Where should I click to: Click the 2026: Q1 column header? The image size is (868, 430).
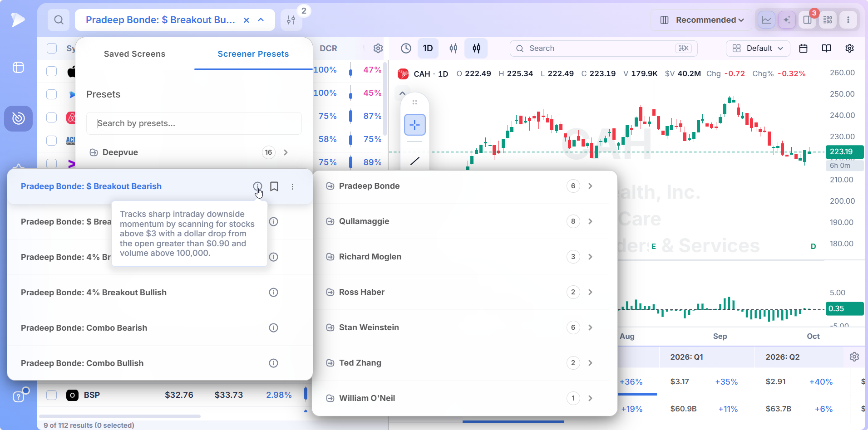pyautogui.click(x=686, y=357)
